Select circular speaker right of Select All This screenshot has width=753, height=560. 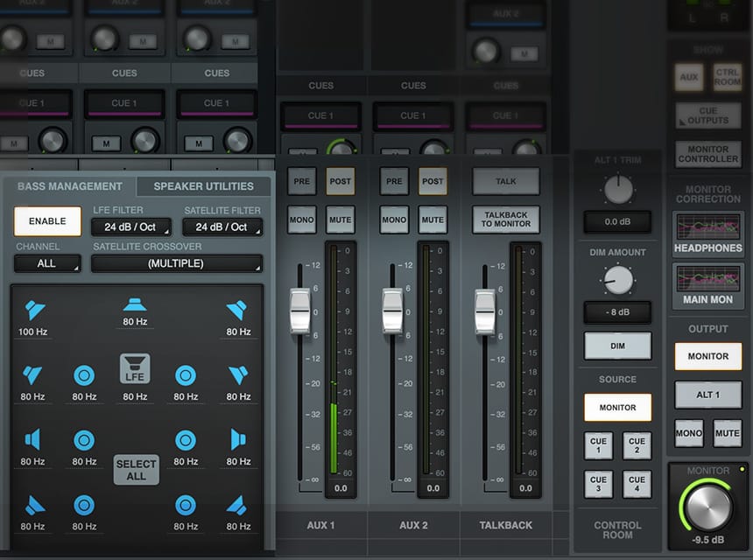(x=186, y=440)
